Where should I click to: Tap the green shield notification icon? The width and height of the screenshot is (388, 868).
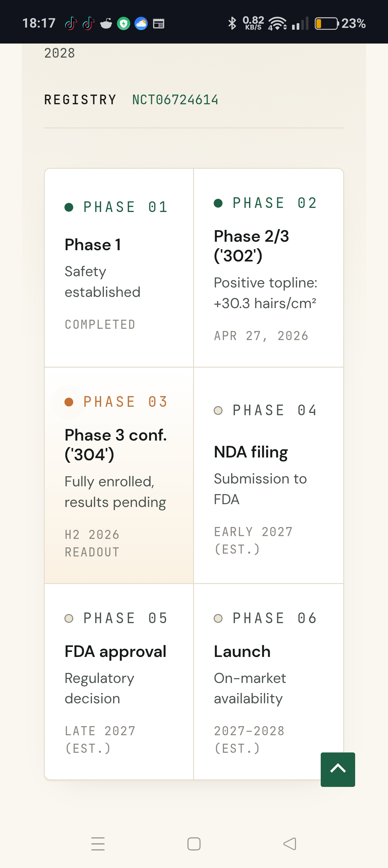[x=124, y=23]
